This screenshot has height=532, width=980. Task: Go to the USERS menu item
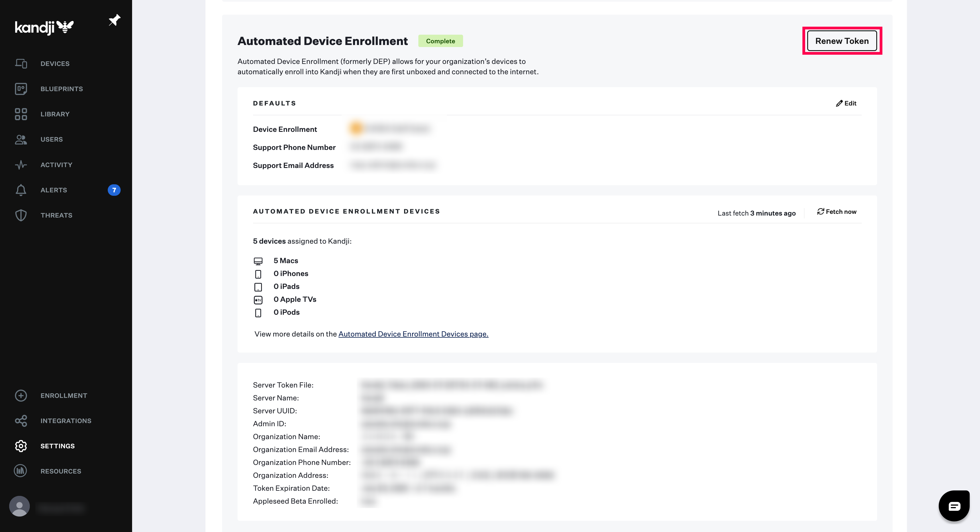tap(51, 139)
